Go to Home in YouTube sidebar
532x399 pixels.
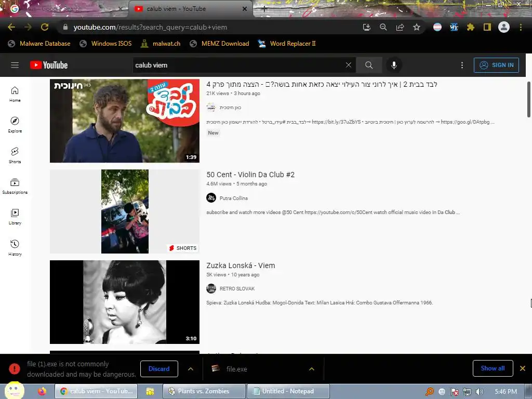coord(15,95)
